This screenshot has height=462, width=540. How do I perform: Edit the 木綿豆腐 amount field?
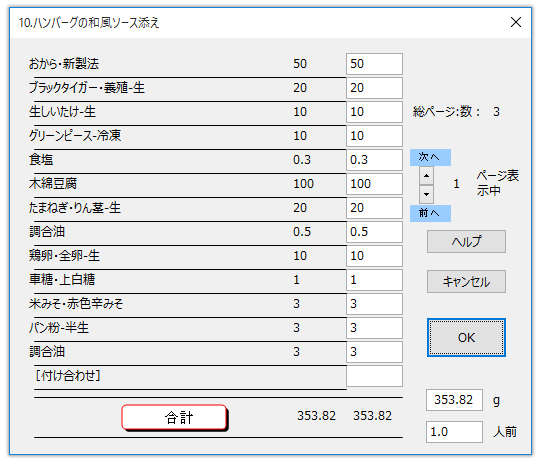374,184
